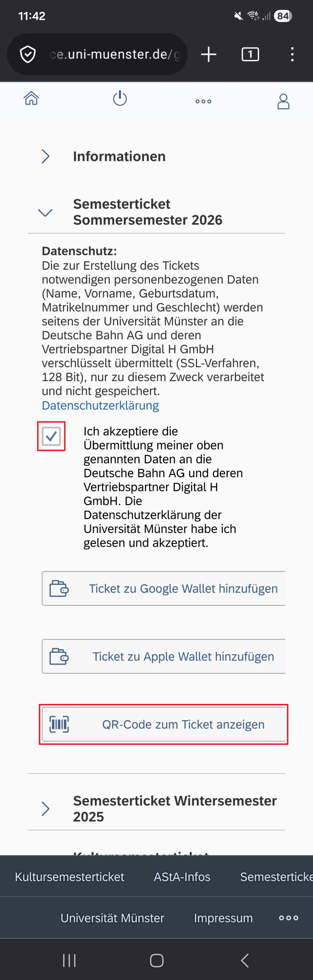Add ticket to Apple Wallet

click(x=163, y=656)
